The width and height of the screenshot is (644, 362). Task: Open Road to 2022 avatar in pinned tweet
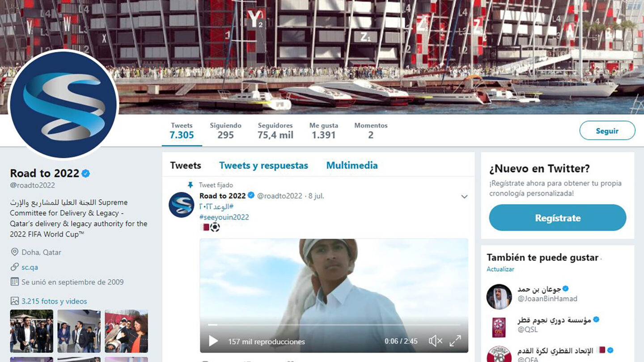click(x=181, y=205)
